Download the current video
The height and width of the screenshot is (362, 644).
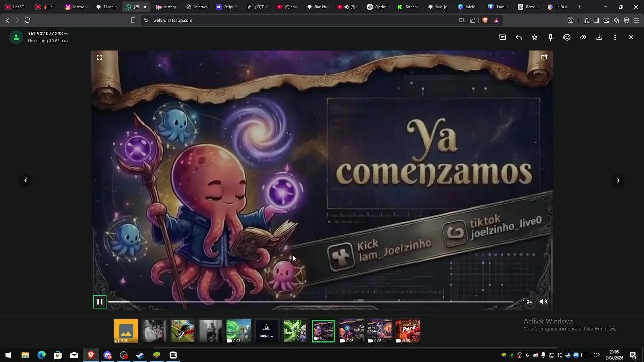click(x=599, y=37)
